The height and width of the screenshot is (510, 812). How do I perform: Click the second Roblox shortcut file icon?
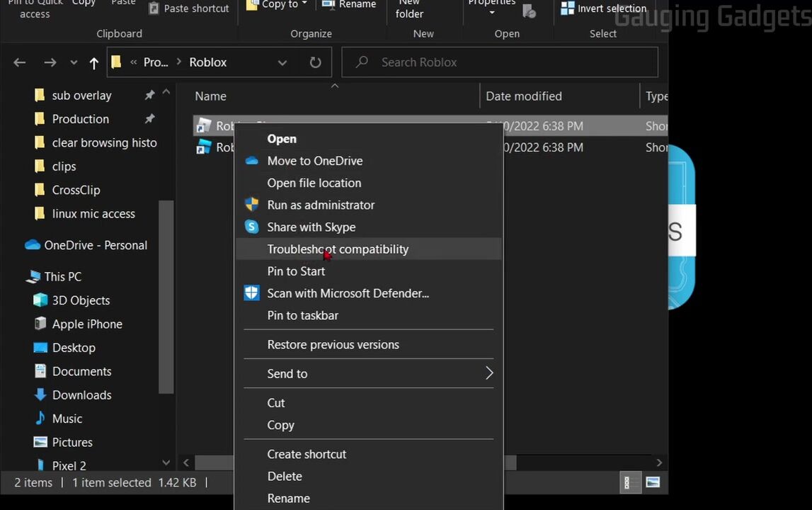coord(203,147)
